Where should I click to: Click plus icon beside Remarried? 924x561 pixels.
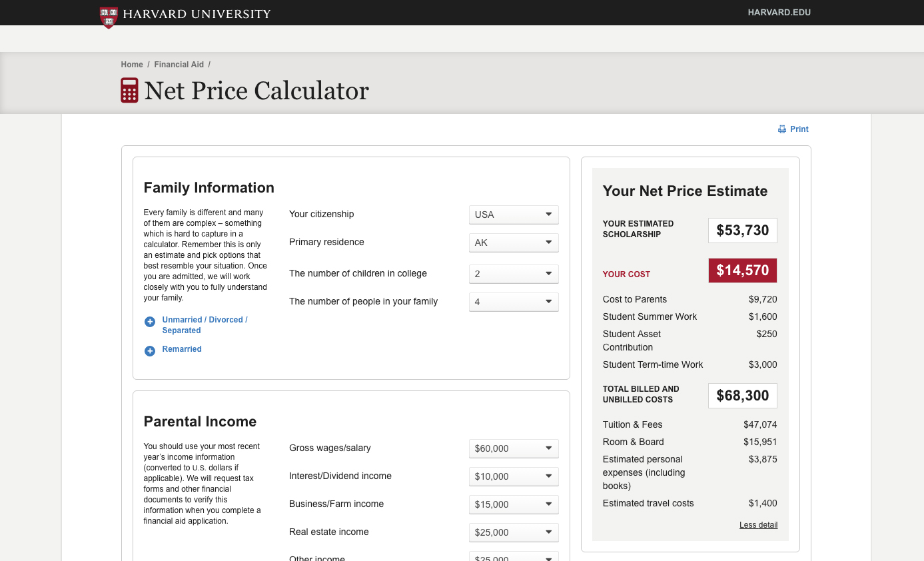[150, 350]
